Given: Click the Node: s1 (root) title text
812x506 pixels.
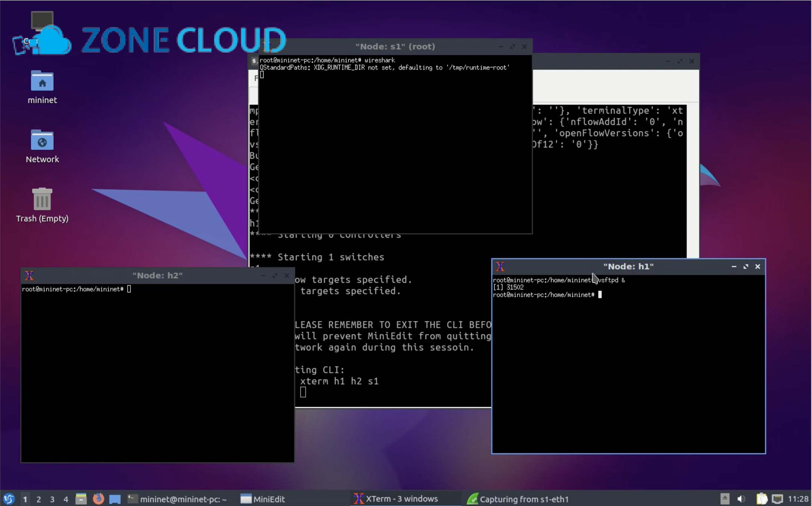Looking at the screenshot, I should pyautogui.click(x=395, y=47).
